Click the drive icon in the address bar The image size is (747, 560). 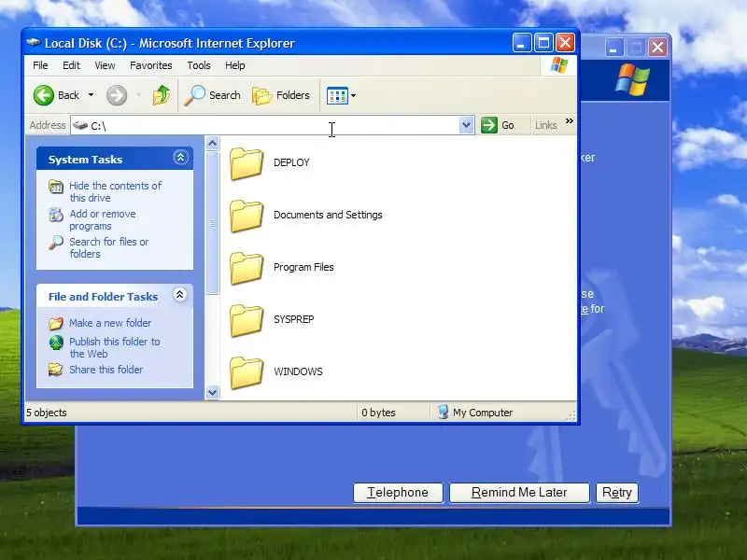point(80,126)
